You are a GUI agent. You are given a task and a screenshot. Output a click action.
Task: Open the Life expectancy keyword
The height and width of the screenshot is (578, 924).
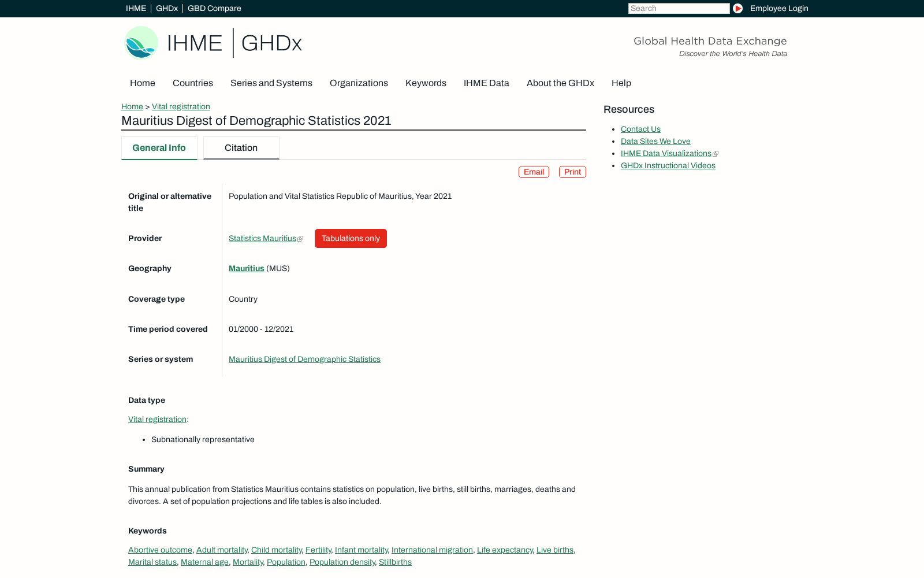505,550
